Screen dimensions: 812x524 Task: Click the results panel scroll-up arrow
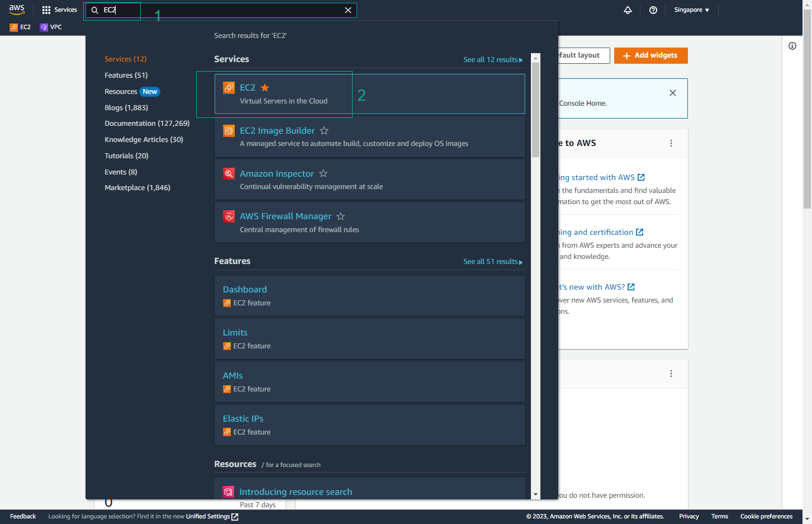535,58
